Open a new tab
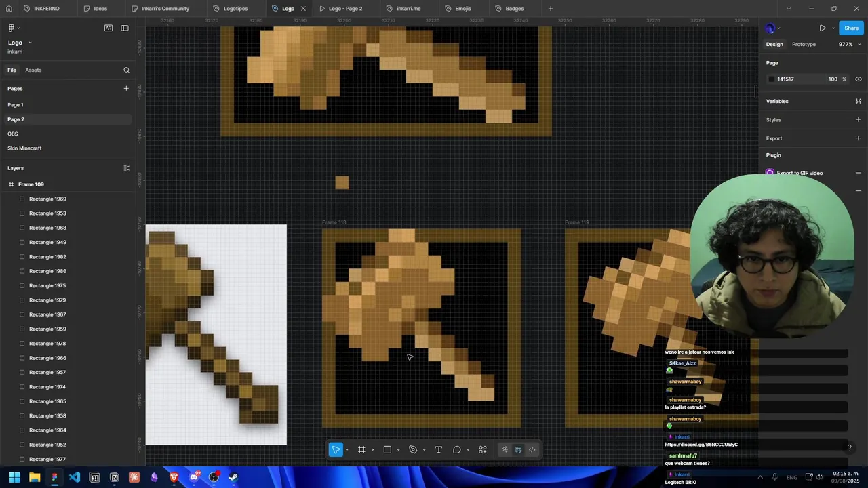Viewport: 868px width, 488px height. click(551, 9)
